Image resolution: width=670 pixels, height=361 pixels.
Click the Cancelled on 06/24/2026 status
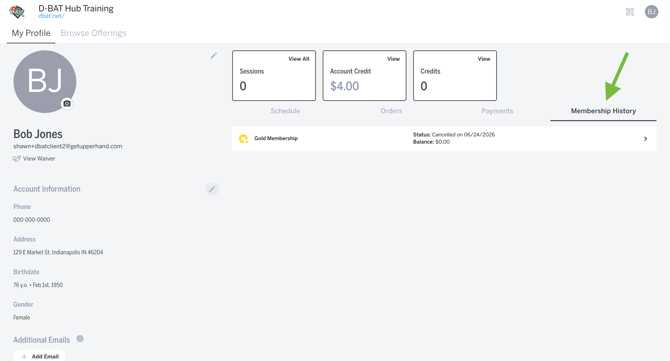tap(454, 135)
